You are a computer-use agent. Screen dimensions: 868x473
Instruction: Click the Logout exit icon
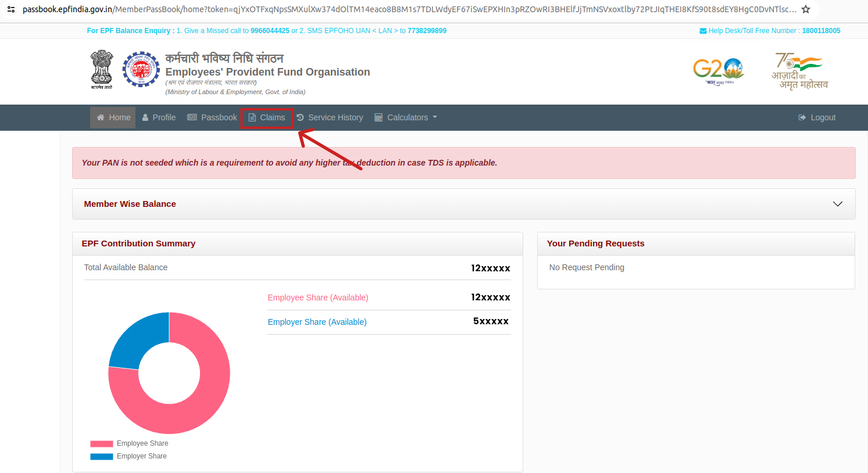click(x=802, y=117)
